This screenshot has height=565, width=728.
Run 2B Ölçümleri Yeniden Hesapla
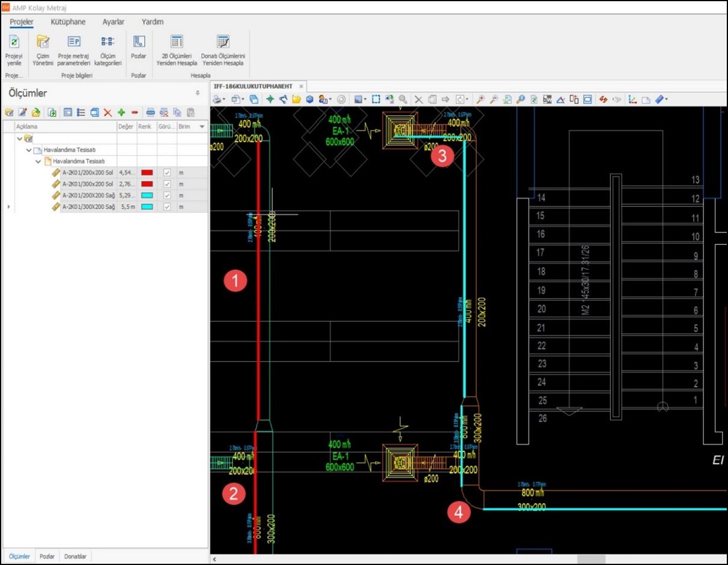[x=177, y=42]
